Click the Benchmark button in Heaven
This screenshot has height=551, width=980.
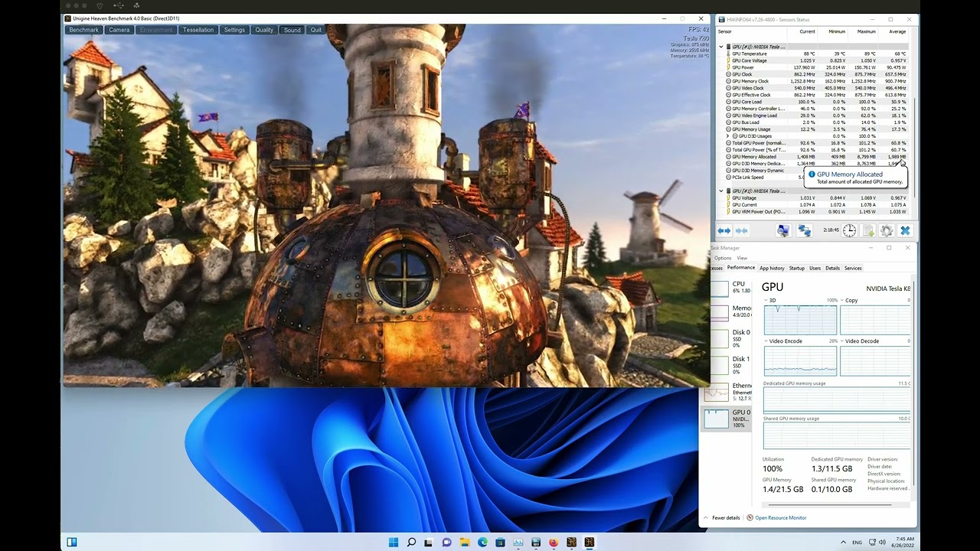tap(83, 30)
